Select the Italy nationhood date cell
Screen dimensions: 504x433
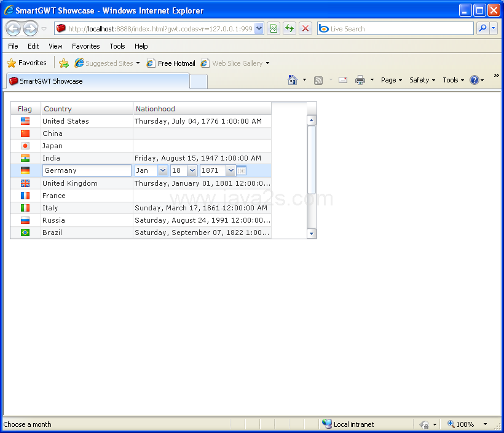pyautogui.click(x=202, y=208)
